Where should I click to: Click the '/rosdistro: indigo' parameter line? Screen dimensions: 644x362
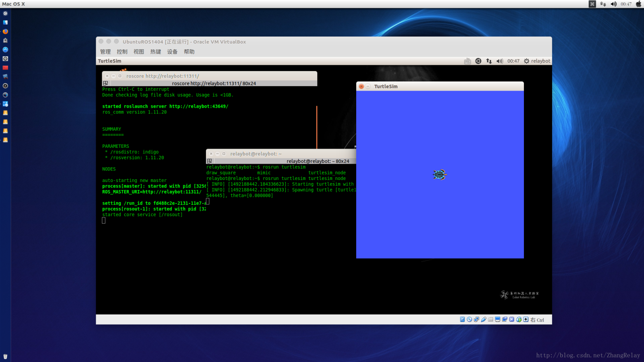coord(132,152)
